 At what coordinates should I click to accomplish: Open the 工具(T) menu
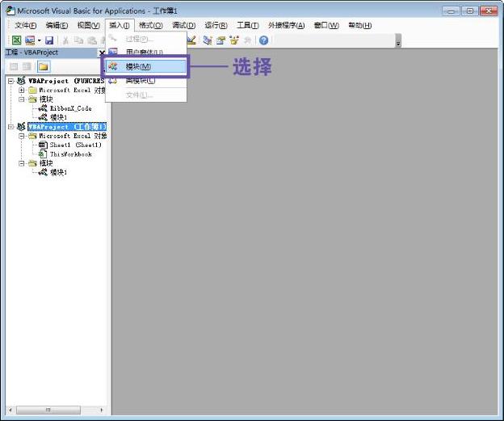(x=247, y=25)
